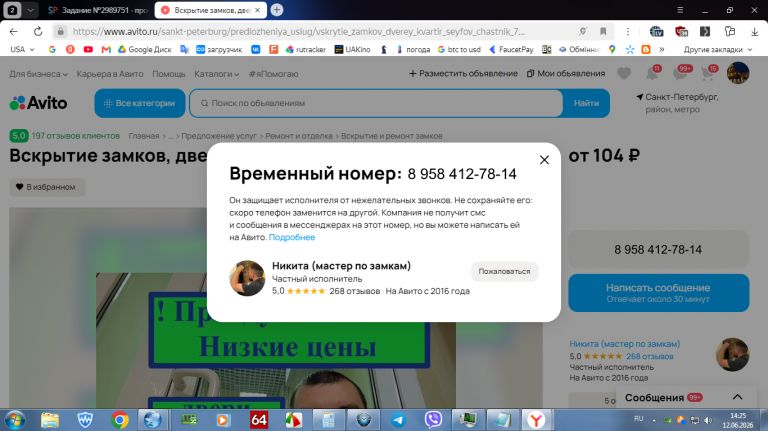
Task: Open the 268 отзывов link in sidebar
Action: click(x=649, y=356)
